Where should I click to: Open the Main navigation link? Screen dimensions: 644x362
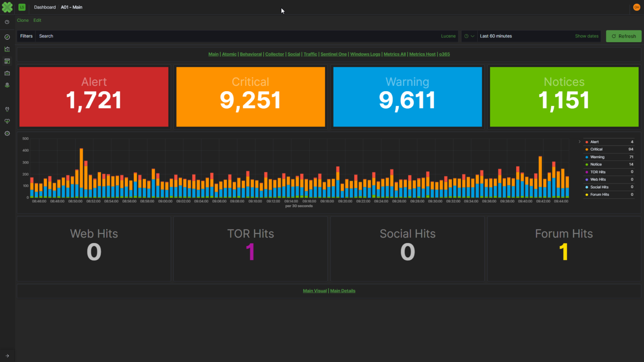[214, 54]
